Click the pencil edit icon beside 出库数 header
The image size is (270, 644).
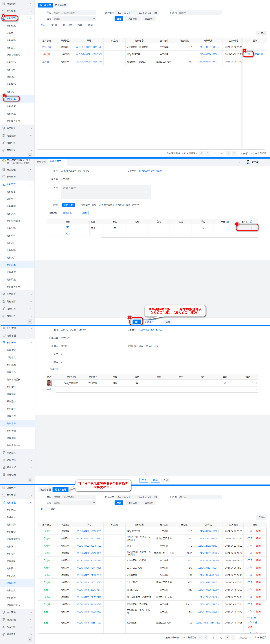click(x=251, y=222)
